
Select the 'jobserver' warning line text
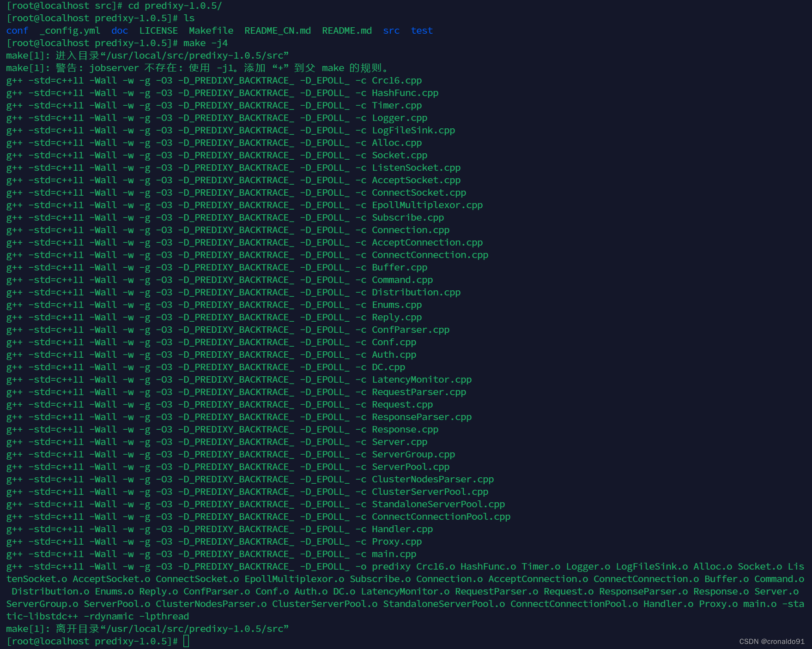[x=197, y=68]
